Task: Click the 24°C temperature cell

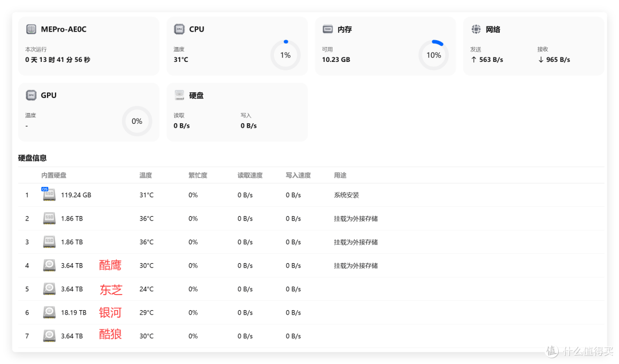Action: 147,289
